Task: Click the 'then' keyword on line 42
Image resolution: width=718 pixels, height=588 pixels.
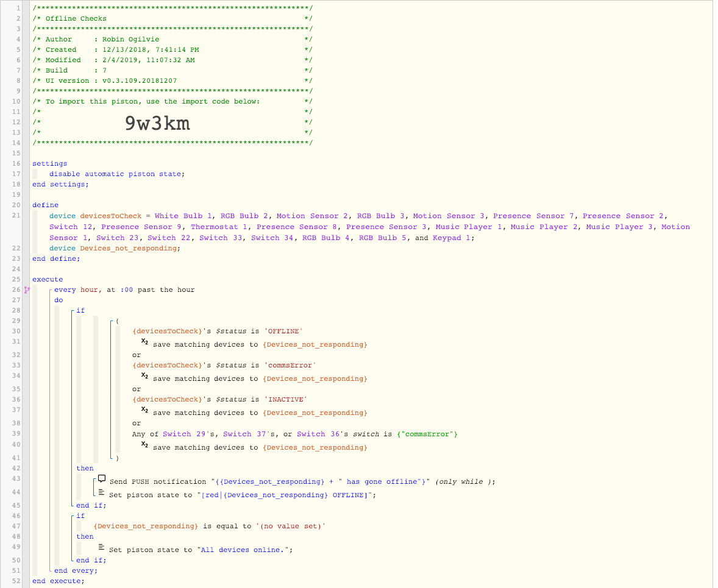Action: (85, 469)
